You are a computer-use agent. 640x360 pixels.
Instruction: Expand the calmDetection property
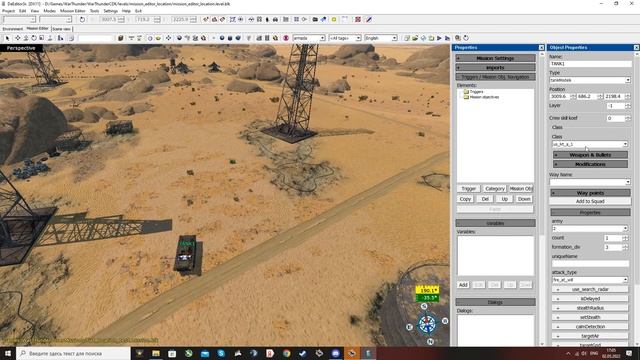(x=590, y=327)
